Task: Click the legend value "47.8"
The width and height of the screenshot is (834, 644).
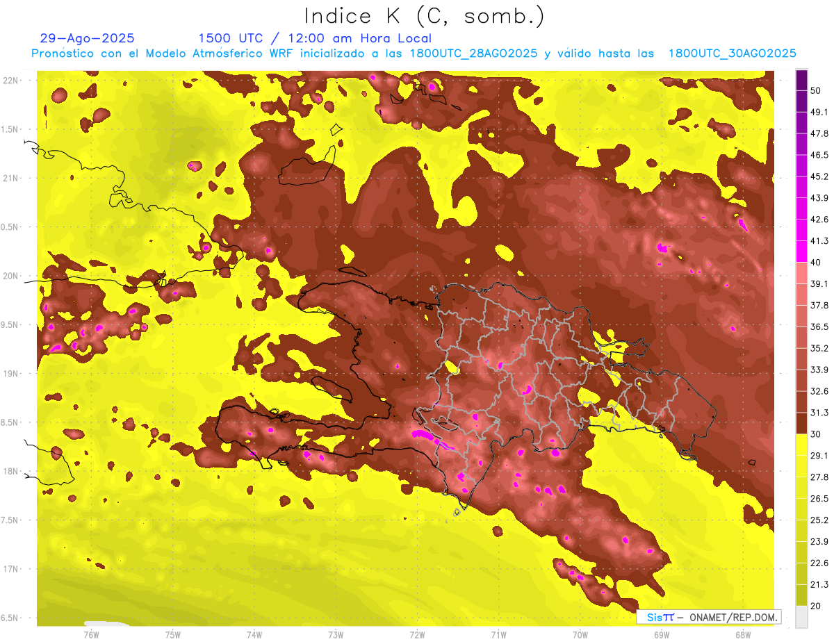Action: pos(819,133)
